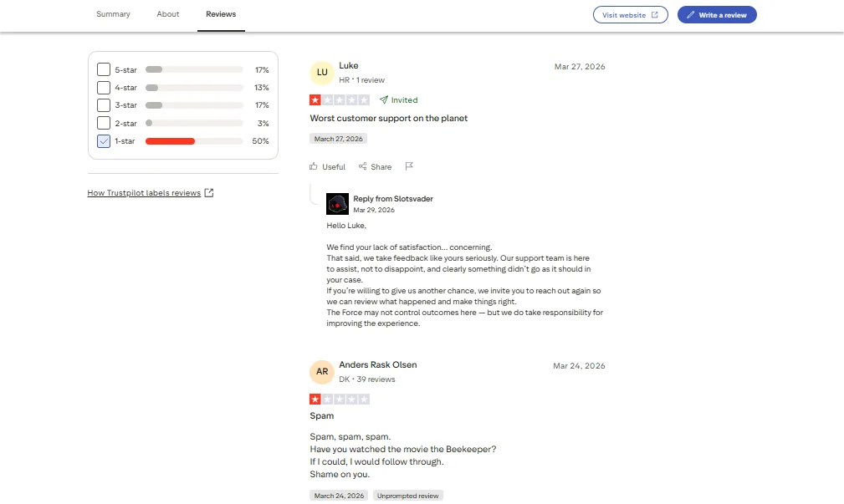Screen dimensions: 844x504
Task: Click Luke's one-star rating
Action: pos(339,100)
